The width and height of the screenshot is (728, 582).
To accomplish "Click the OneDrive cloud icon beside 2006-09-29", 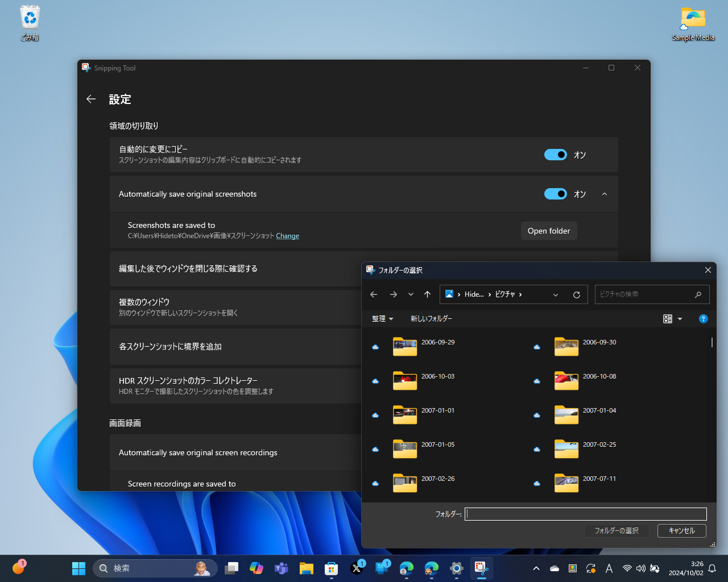I will coord(375,347).
